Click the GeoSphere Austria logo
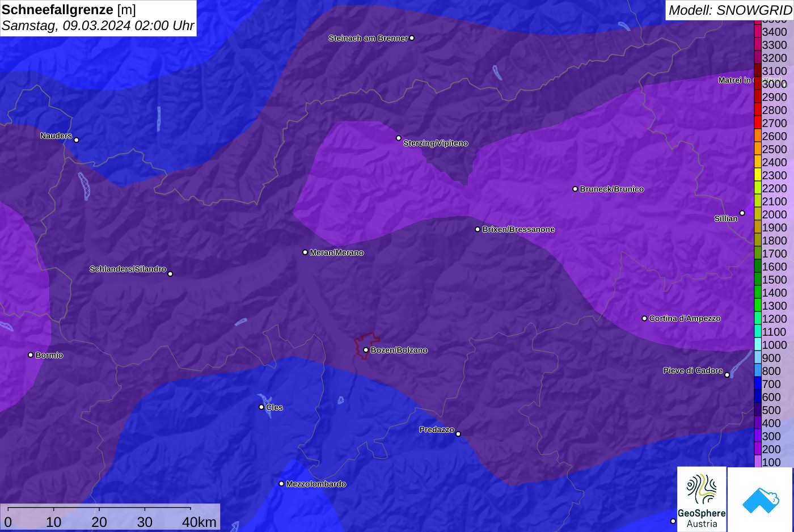The image size is (794, 532). coord(702,499)
